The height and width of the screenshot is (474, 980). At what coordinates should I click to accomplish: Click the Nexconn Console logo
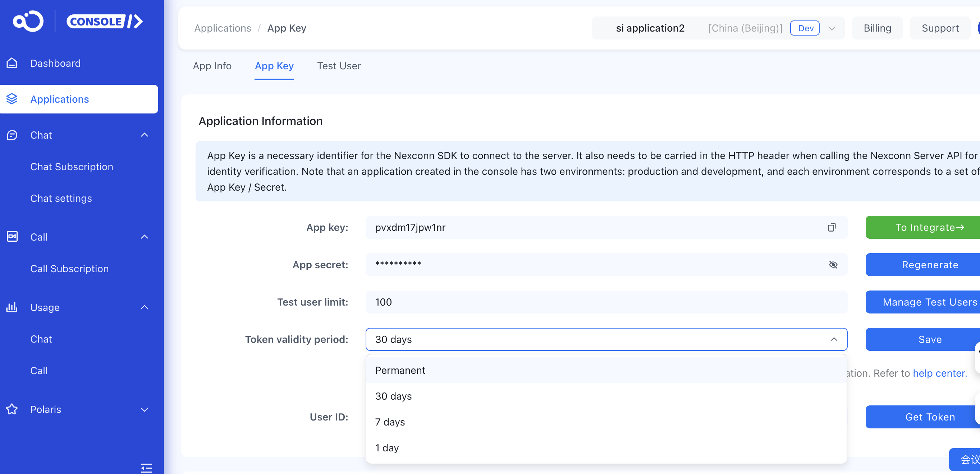[x=78, y=21]
